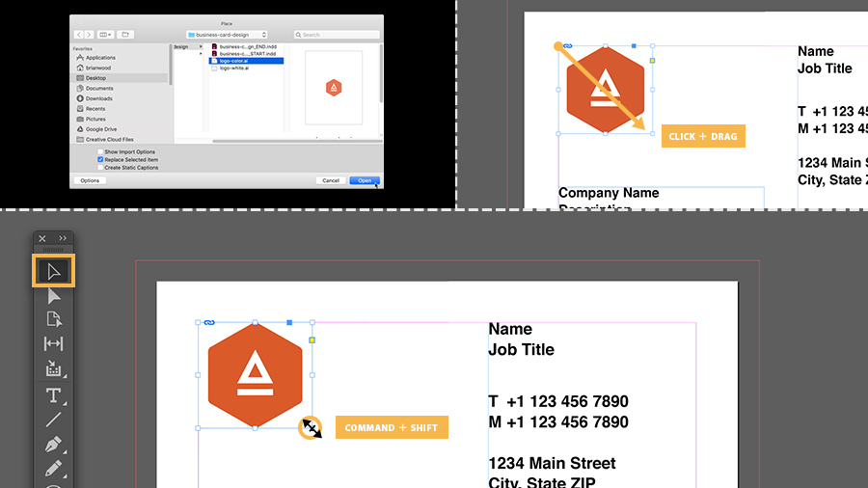
Task: Click the horizontal scrollbar in file browser
Action: tap(297, 141)
